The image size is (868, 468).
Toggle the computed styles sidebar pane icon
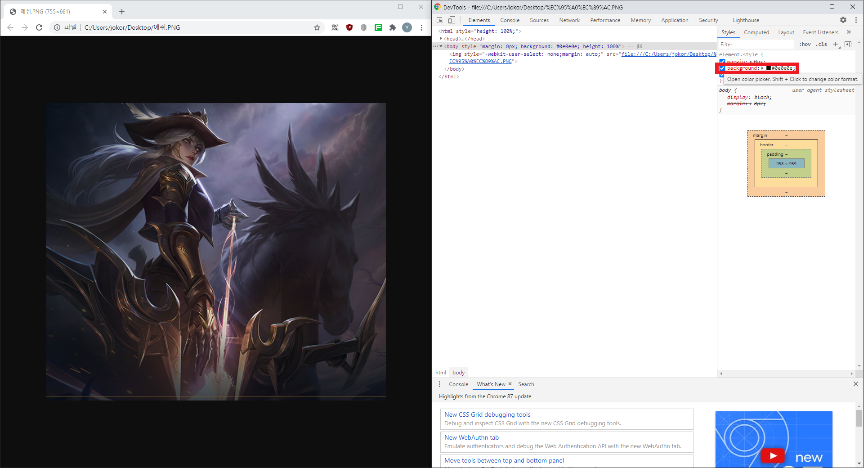coord(848,44)
